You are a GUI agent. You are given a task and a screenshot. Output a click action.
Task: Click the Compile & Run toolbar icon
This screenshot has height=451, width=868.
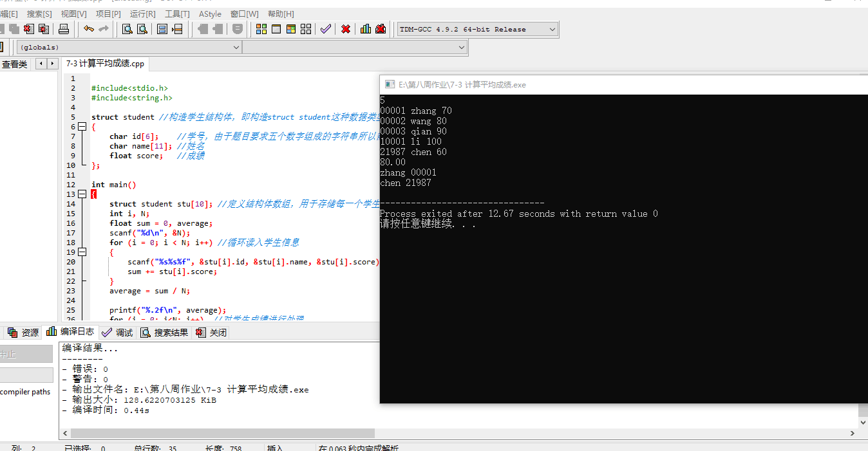click(291, 29)
